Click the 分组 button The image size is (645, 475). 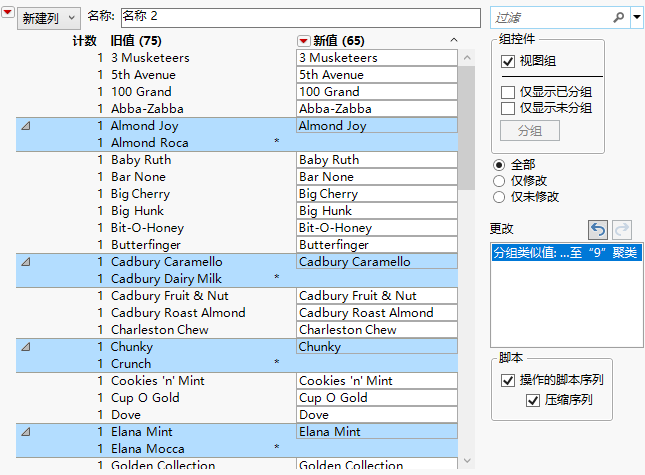[x=530, y=131]
